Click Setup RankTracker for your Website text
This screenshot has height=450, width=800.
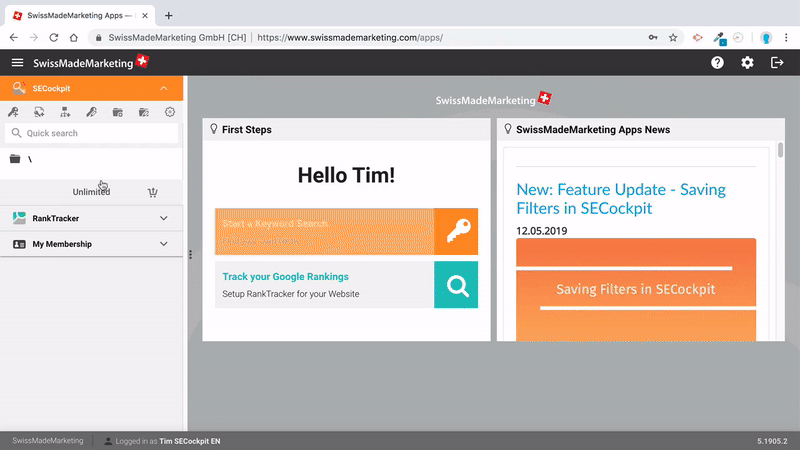291,294
